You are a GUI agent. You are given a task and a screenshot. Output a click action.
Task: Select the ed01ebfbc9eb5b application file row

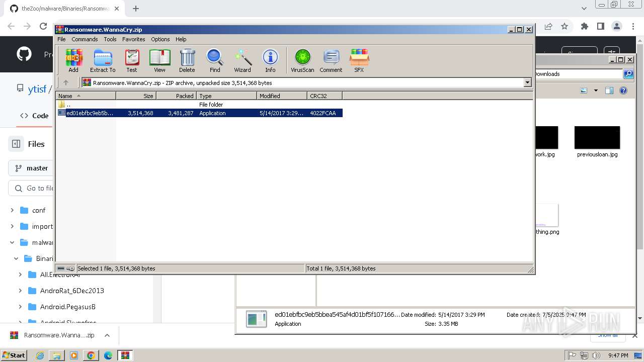[x=199, y=113]
